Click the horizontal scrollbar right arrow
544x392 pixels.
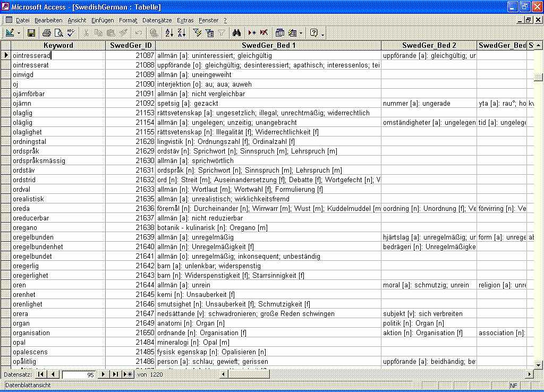point(530,374)
